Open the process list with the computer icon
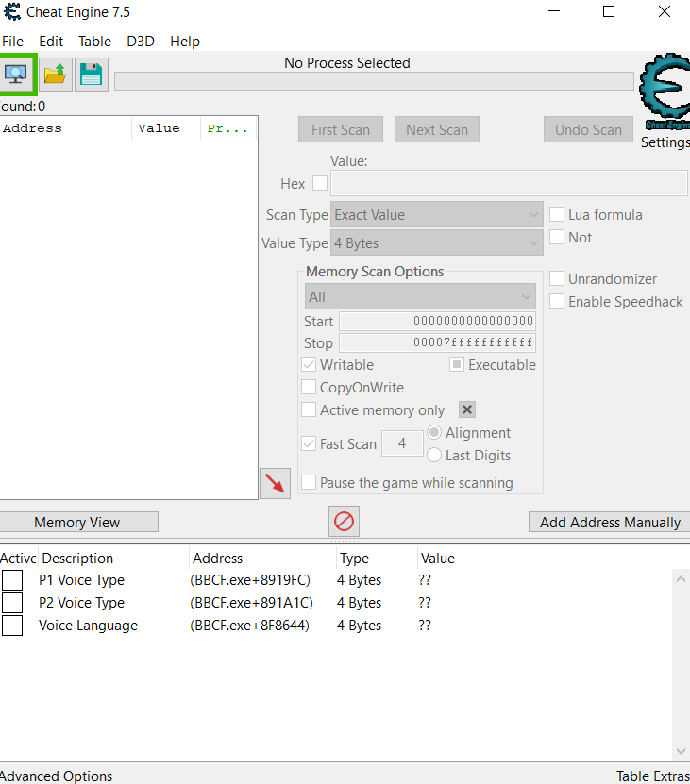Screen dimensions: 690x784 coord(16,74)
